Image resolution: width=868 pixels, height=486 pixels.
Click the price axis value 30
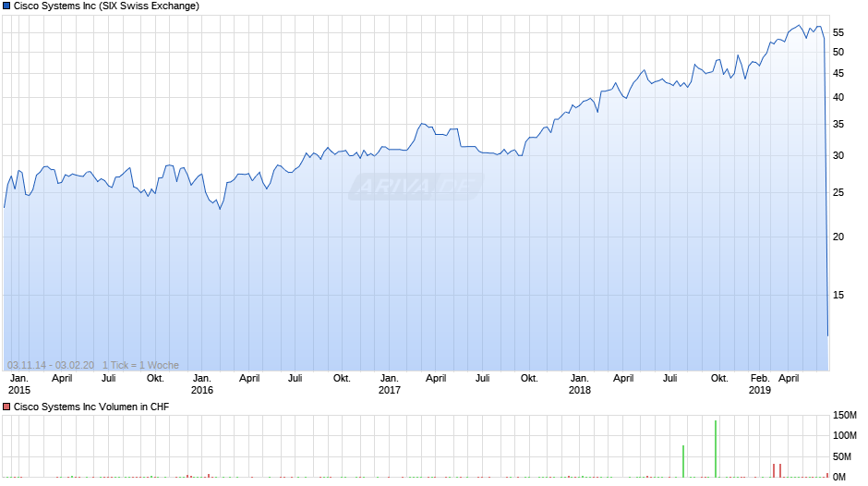[x=838, y=156]
